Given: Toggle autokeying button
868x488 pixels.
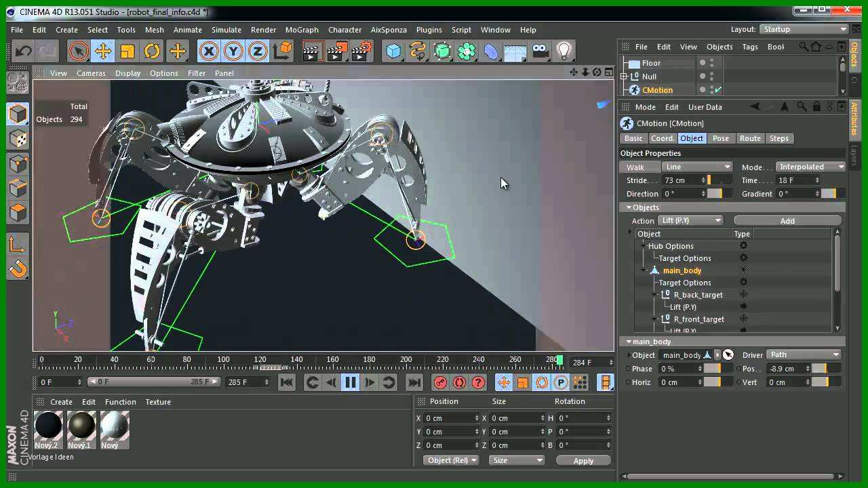Looking at the screenshot, I should [459, 382].
